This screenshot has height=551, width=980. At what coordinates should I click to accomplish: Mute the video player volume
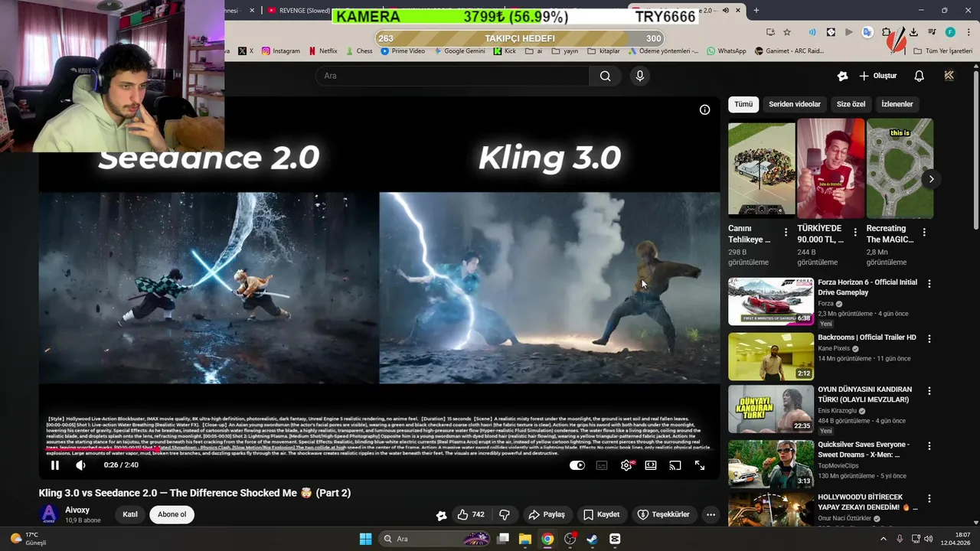coord(80,465)
